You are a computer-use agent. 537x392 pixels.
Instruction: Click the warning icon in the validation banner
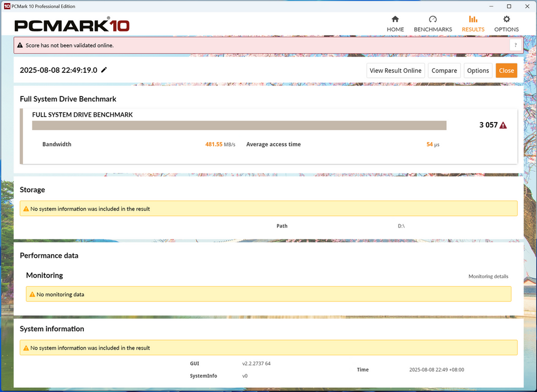click(20, 45)
